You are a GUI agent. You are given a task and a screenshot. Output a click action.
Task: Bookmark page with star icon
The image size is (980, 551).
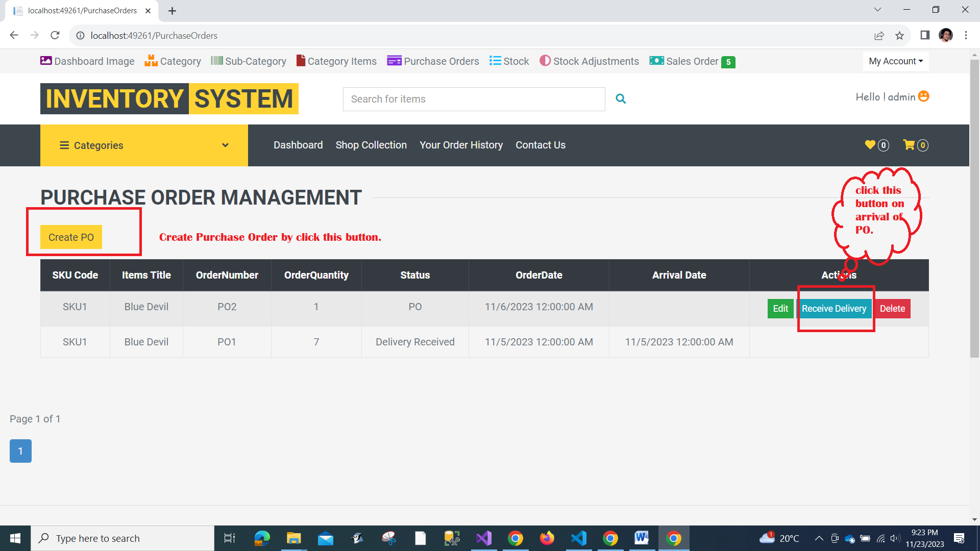899,36
